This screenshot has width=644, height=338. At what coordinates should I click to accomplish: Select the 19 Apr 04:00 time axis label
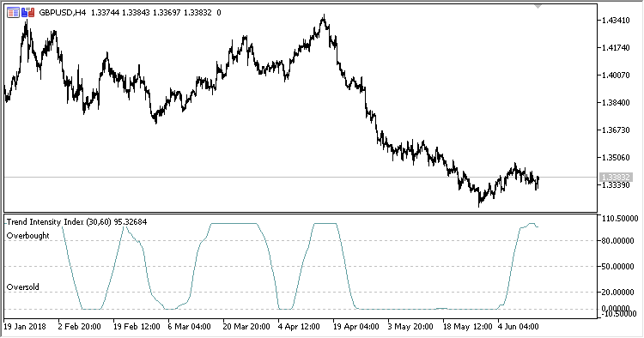click(x=355, y=327)
